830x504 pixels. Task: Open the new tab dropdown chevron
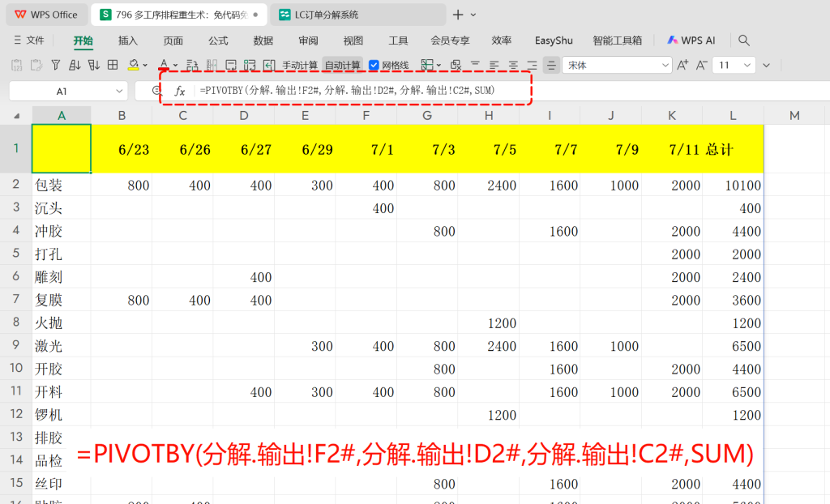pos(473,15)
